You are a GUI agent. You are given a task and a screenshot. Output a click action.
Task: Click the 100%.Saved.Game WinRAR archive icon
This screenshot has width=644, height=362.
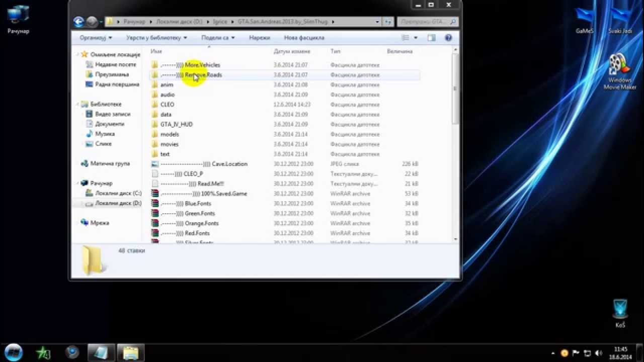point(155,194)
